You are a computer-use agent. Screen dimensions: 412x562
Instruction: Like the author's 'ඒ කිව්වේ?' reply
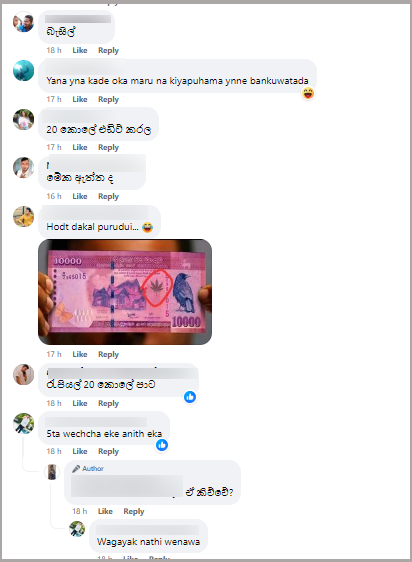105,511
